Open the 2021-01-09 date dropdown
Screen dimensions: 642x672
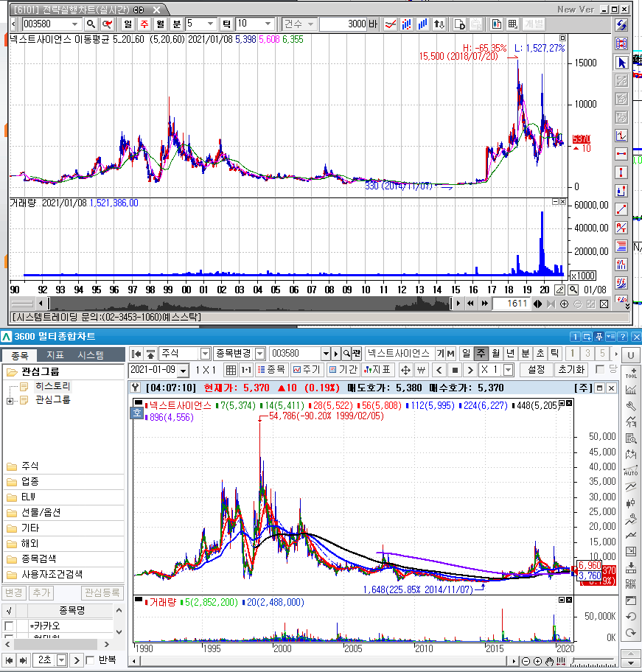[183, 370]
